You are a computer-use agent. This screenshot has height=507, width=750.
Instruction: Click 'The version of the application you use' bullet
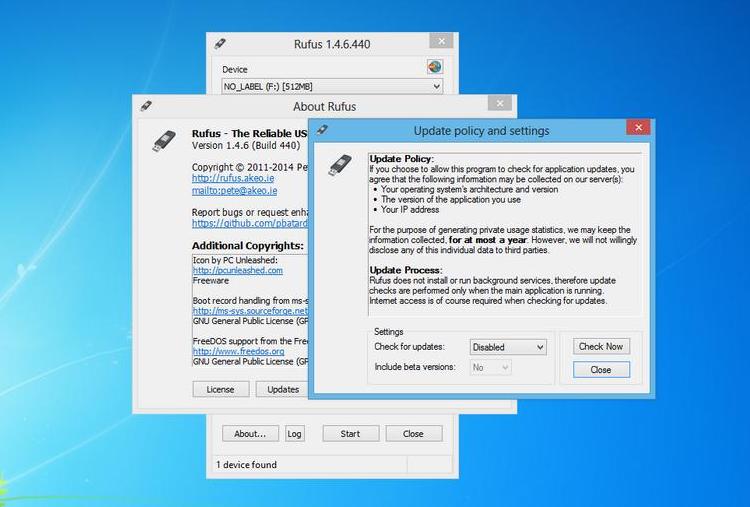[451, 199]
